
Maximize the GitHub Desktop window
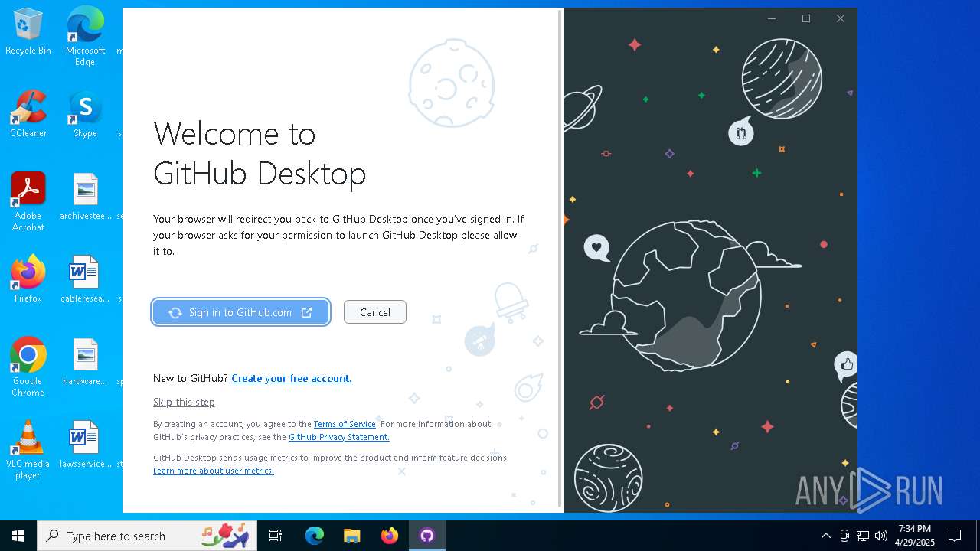click(x=806, y=18)
